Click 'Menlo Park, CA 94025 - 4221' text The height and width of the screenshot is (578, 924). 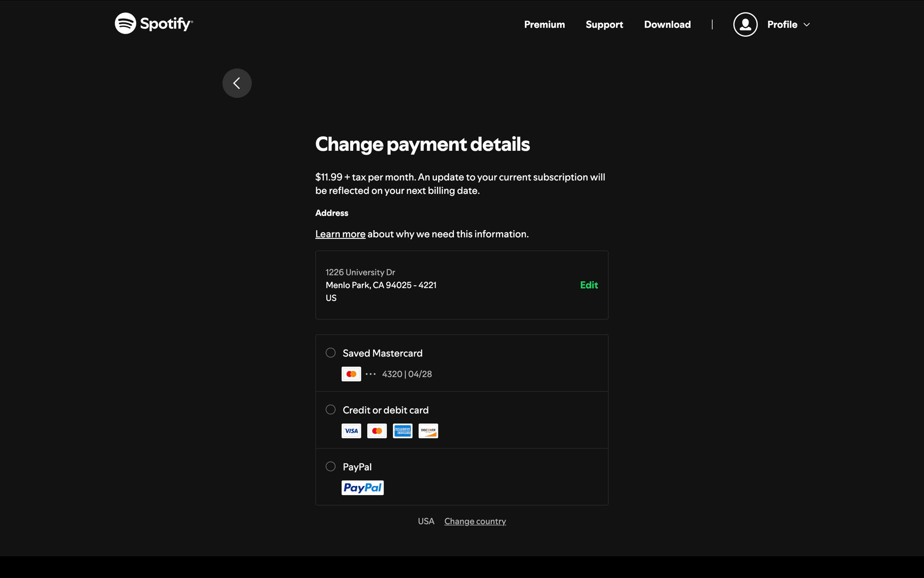381,285
